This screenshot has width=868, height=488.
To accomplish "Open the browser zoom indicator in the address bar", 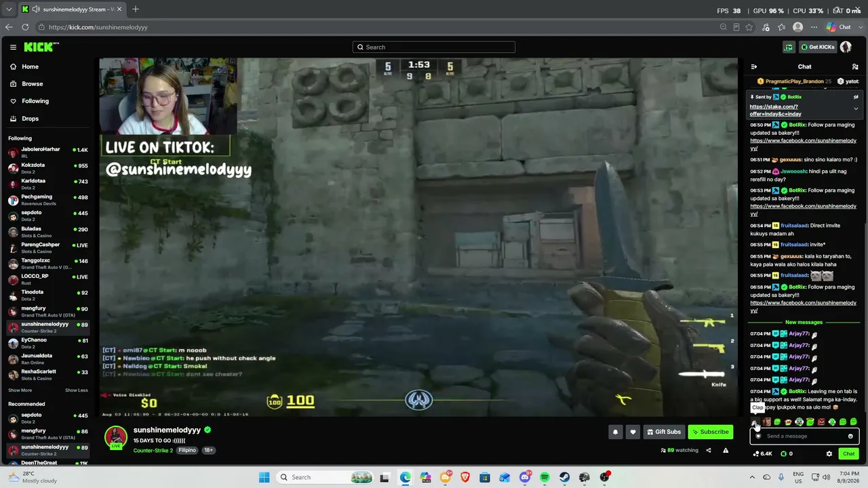I will click(723, 27).
